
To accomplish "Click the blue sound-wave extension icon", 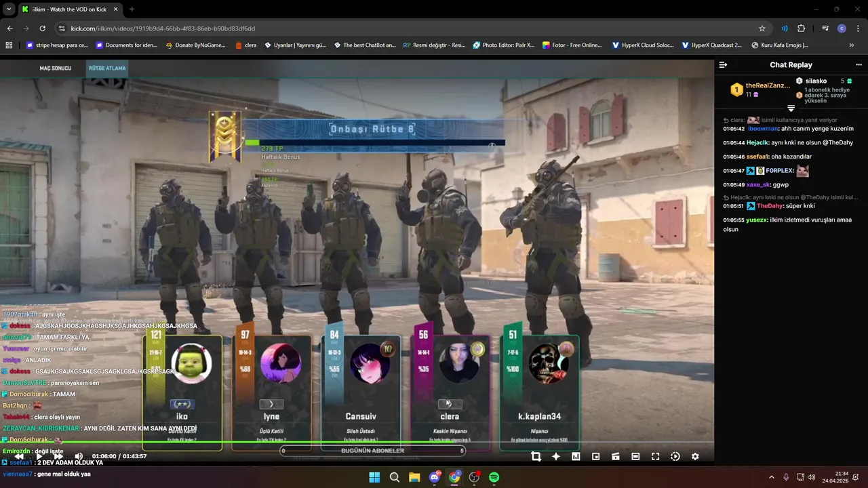I will [785, 28].
